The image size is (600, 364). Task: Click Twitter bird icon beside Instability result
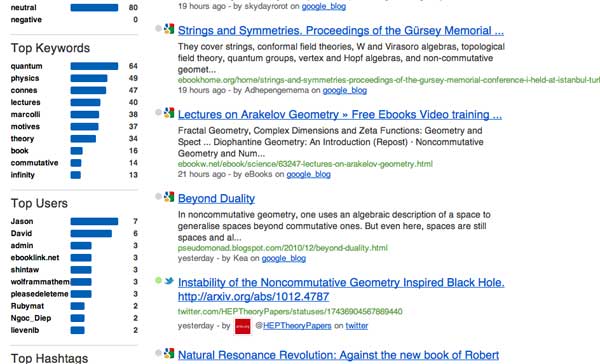[169, 281]
